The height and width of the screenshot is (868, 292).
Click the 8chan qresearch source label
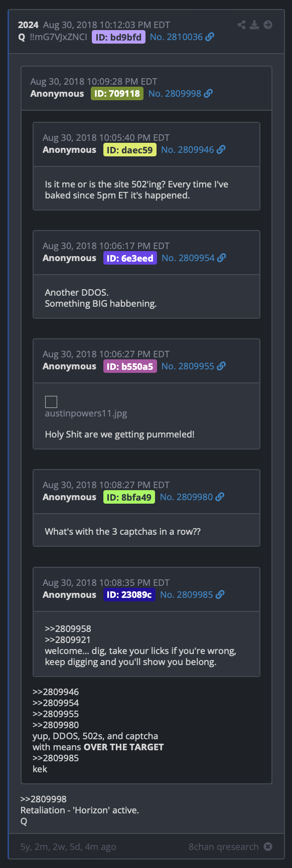pyautogui.click(x=224, y=846)
